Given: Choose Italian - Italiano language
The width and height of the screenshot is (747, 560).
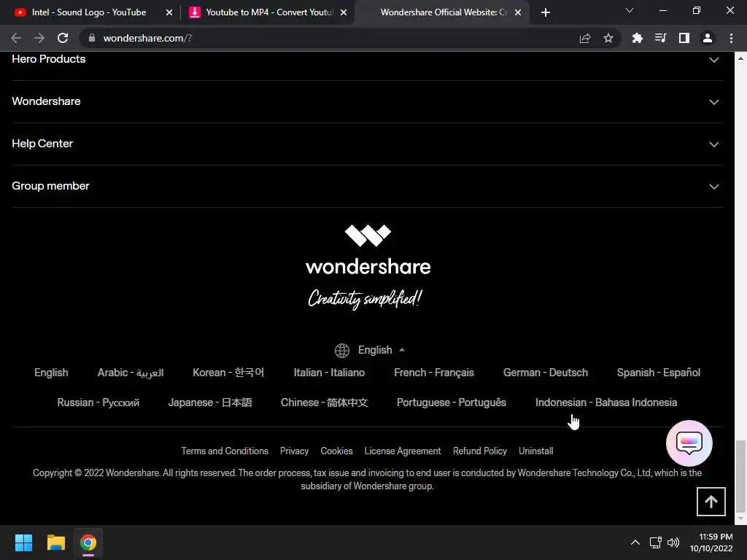Looking at the screenshot, I should pos(329,373).
